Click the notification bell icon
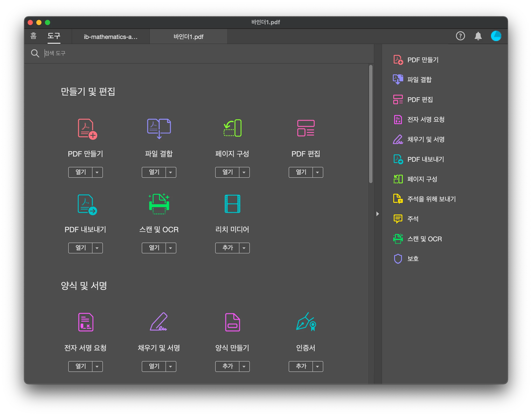The height and width of the screenshot is (416, 532). point(478,36)
